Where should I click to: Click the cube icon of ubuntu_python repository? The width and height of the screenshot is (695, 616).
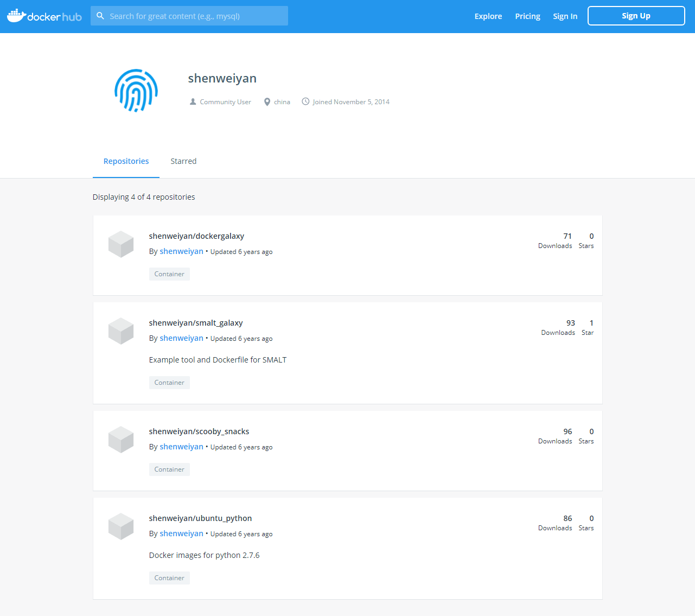click(121, 526)
